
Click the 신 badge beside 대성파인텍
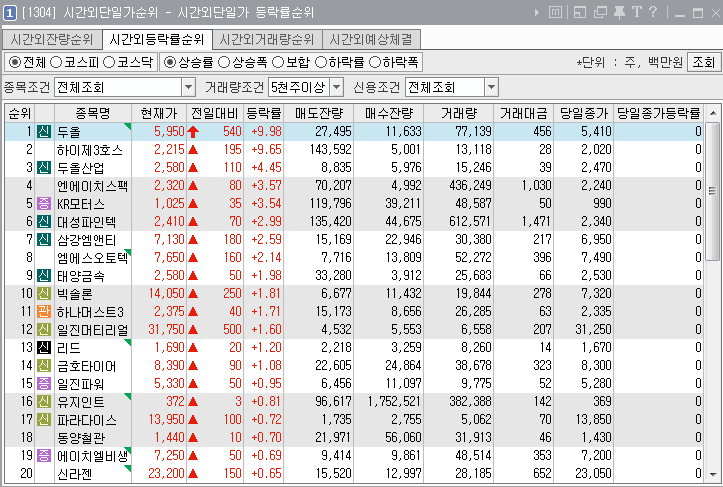point(44,221)
